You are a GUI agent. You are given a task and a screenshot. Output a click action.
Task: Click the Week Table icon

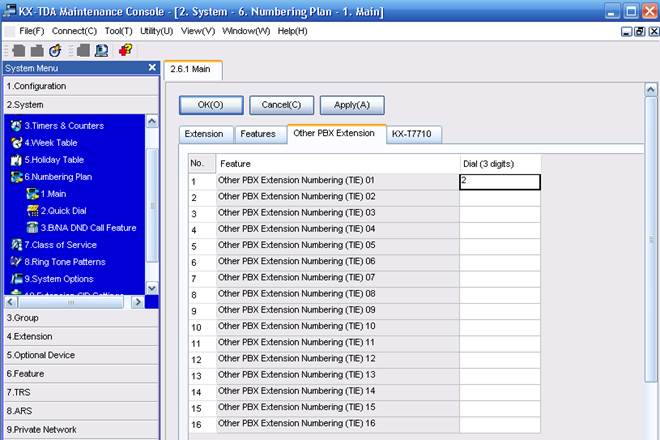[x=16, y=143]
